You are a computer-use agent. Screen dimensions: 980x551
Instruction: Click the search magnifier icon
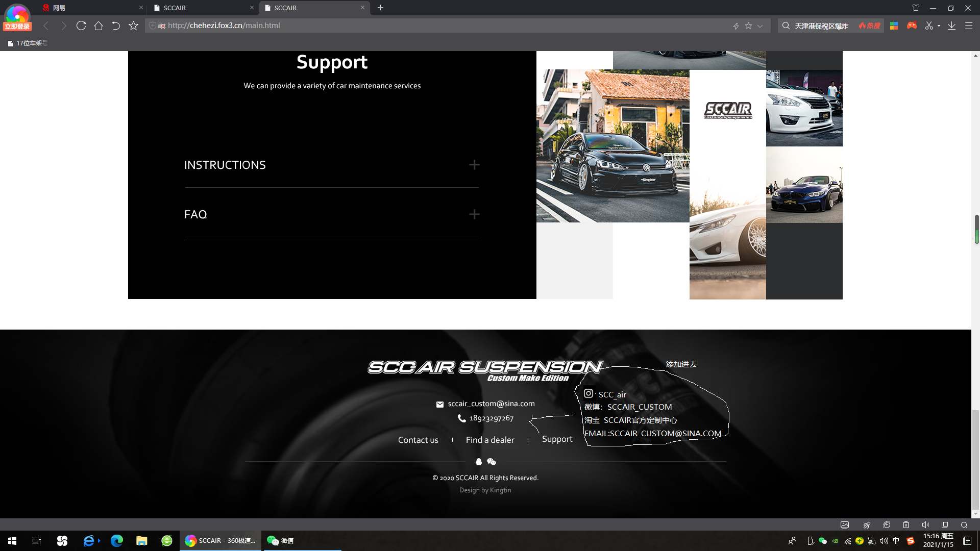click(786, 26)
